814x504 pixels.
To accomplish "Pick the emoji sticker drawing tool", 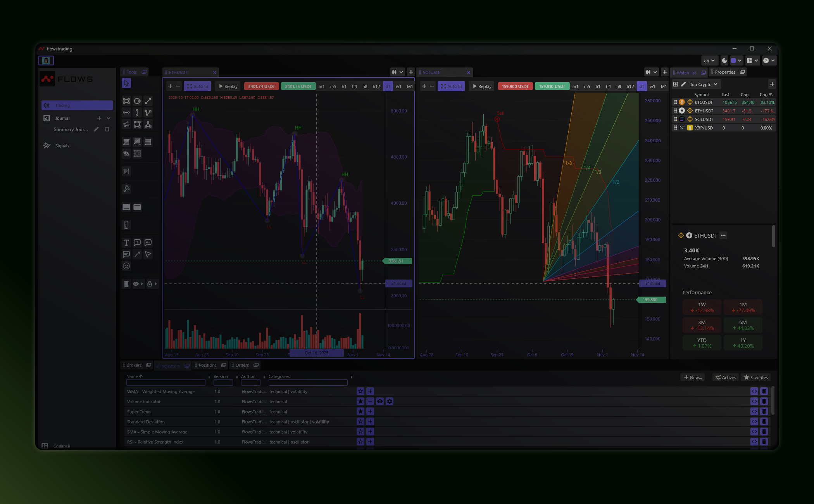I will coord(126,266).
